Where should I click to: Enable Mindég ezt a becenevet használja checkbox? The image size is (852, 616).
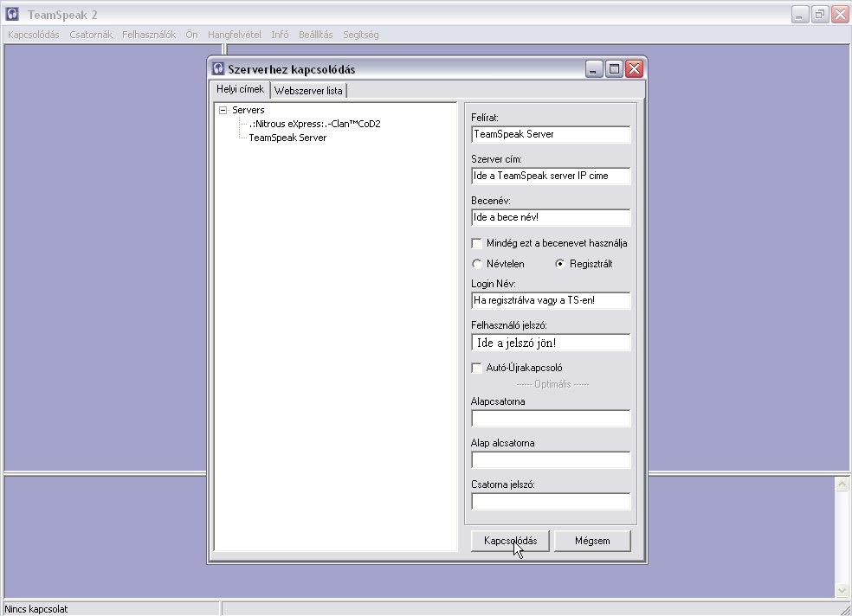(x=477, y=243)
